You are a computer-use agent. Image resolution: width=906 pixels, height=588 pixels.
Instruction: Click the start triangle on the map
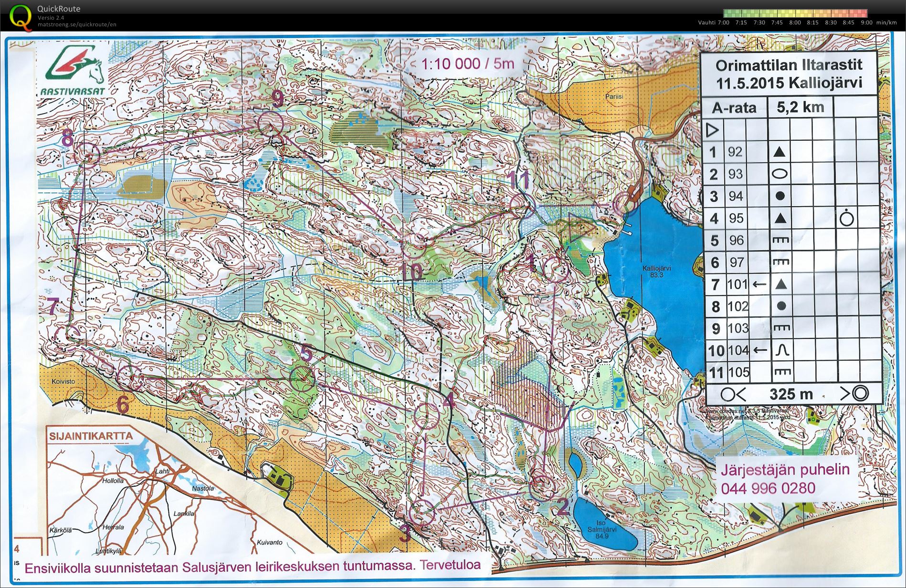(x=579, y=227)
